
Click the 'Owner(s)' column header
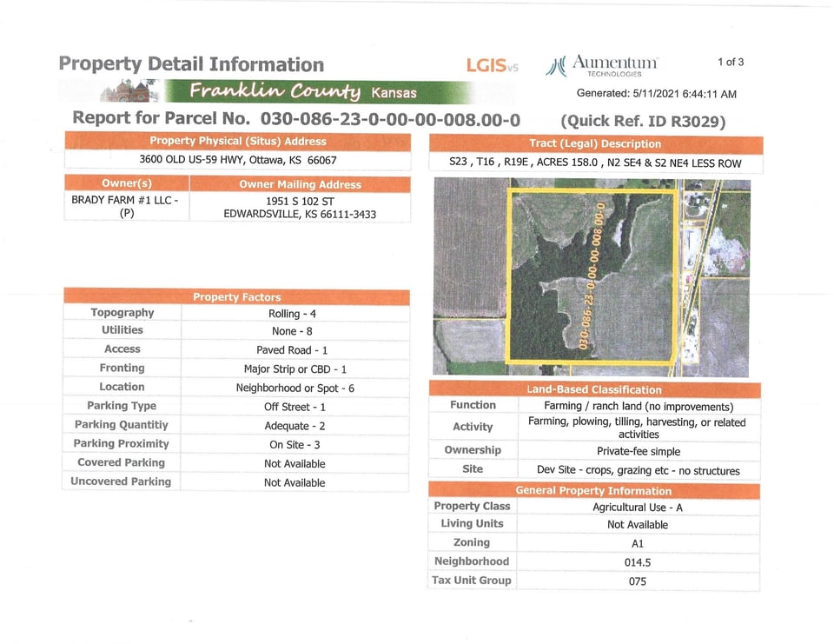click(x=127, y=183)
